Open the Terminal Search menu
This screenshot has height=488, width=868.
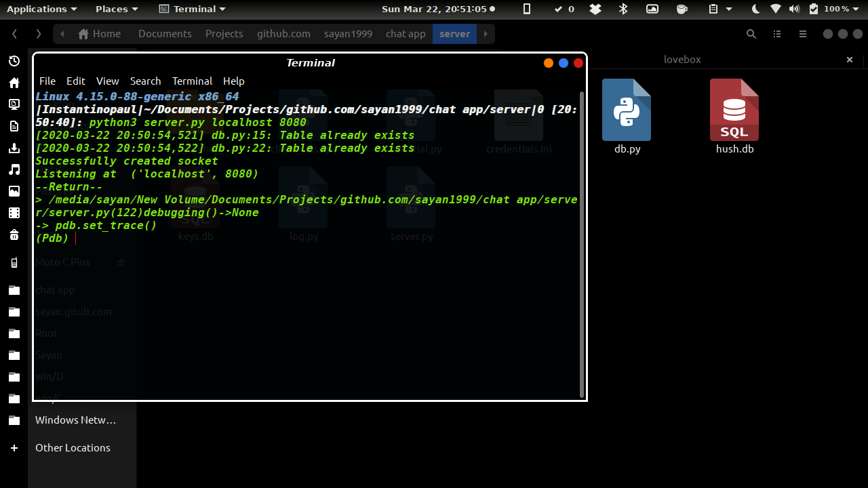pos(146,81)
